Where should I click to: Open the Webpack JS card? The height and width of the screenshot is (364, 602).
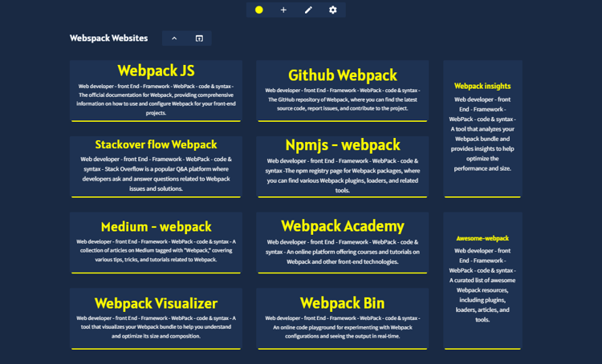tap(156, 91)
